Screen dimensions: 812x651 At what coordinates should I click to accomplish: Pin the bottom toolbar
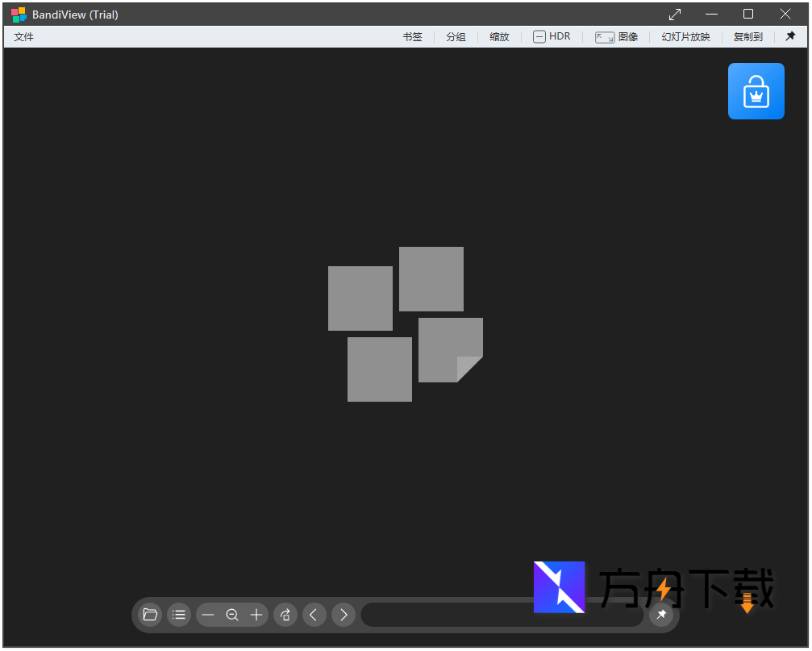pos(661,615)
